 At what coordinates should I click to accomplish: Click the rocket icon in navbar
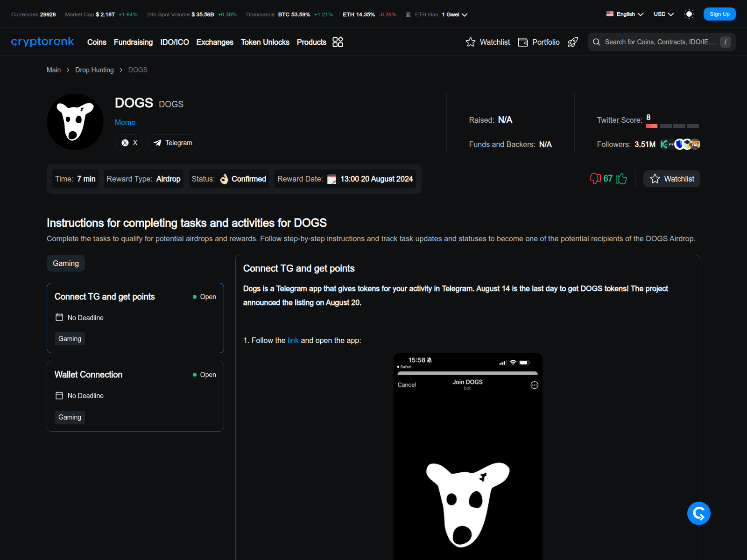point(573,42)
